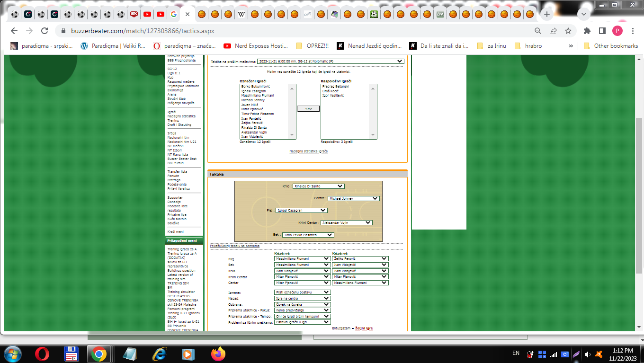Open the Windows Start menu
The height and width of the screenshot is (363, 644).
coord(12,354)
